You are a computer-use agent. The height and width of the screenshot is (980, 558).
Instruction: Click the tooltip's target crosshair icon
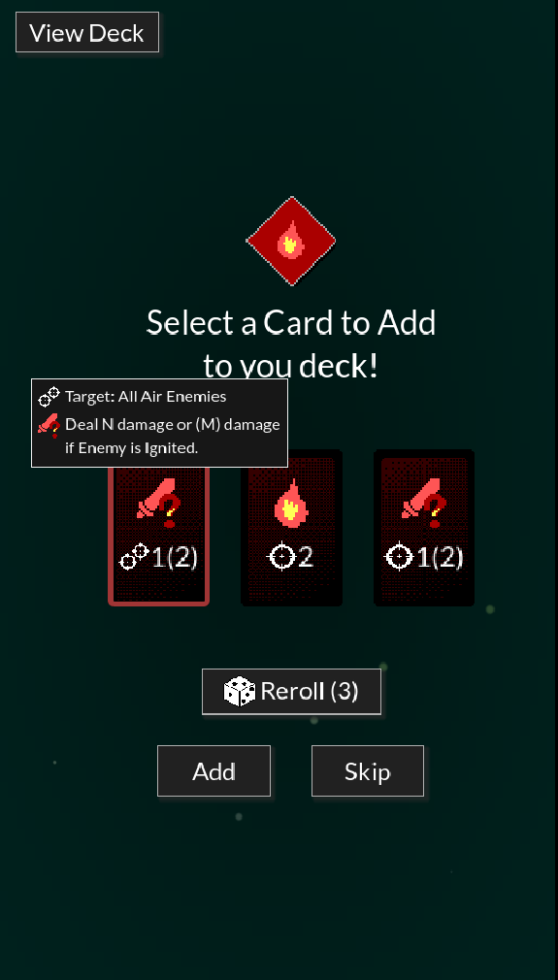49,396
